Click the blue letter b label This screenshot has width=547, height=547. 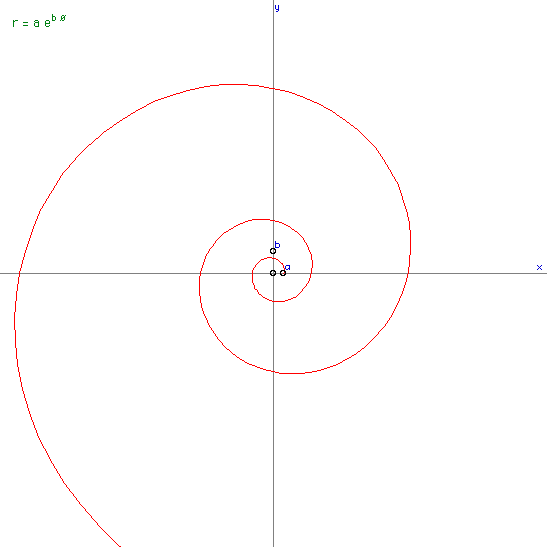point(277,245)
